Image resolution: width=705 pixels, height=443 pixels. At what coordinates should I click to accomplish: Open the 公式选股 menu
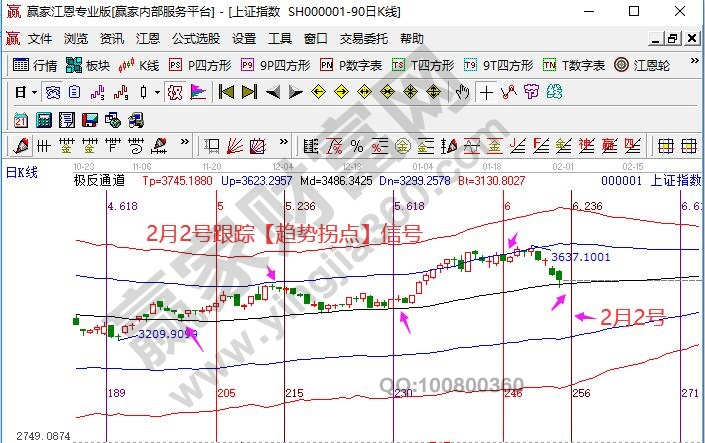[195, 39]
